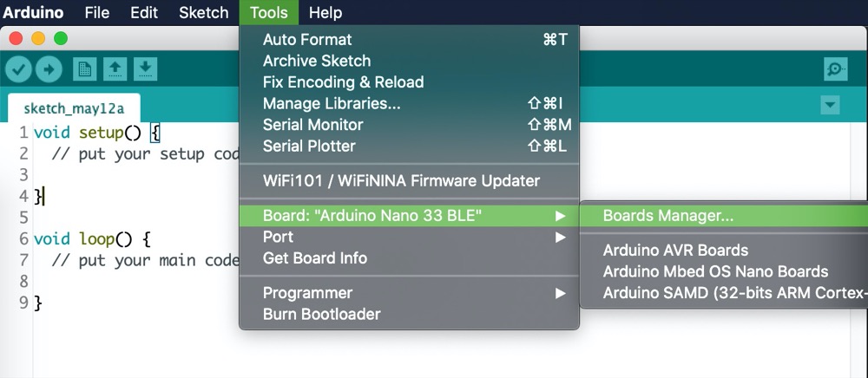Click the Verify checkmark icon
The image size is (868, 378).
click(18, 69)
